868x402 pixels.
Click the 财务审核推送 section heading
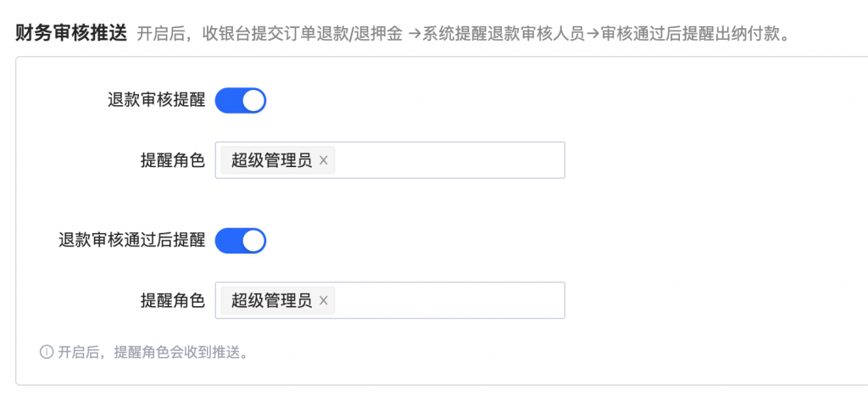point(70,35)
